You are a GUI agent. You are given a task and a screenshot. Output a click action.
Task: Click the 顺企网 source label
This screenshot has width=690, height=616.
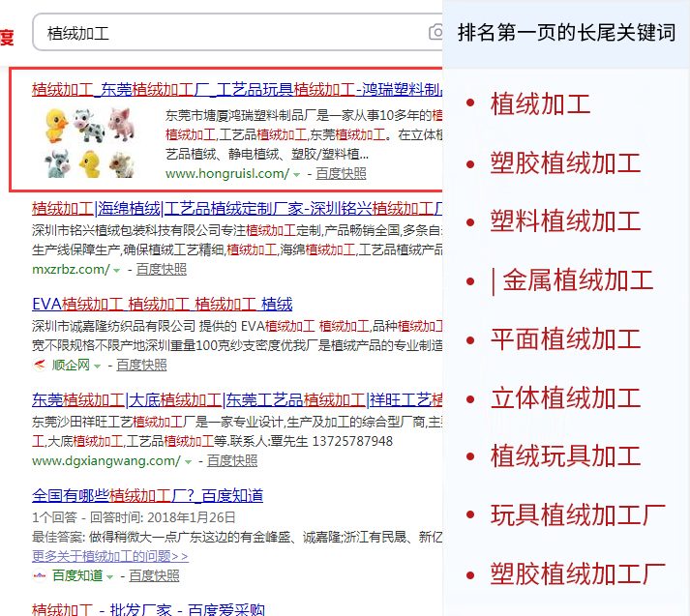click(x=71, y=365)
